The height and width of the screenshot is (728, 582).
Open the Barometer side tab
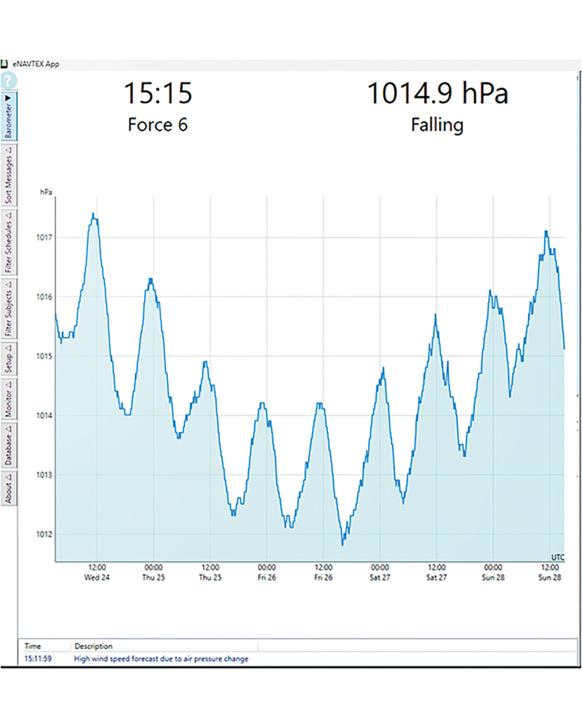(x=9, y=116)
